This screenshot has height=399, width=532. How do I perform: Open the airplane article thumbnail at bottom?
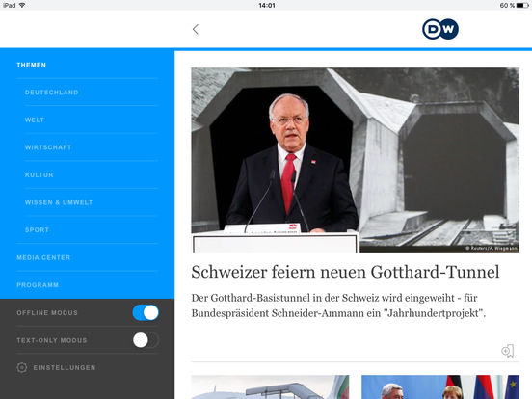coord(270,386)
